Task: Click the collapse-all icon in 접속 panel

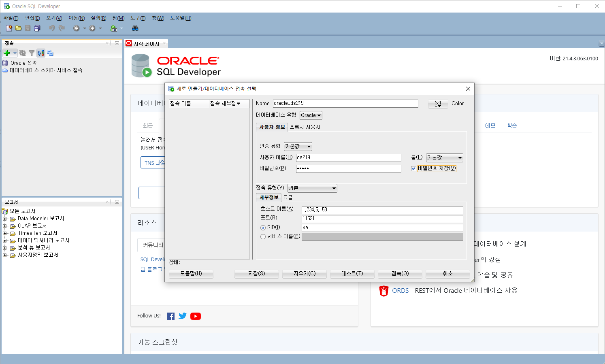Action: (50, 53)
